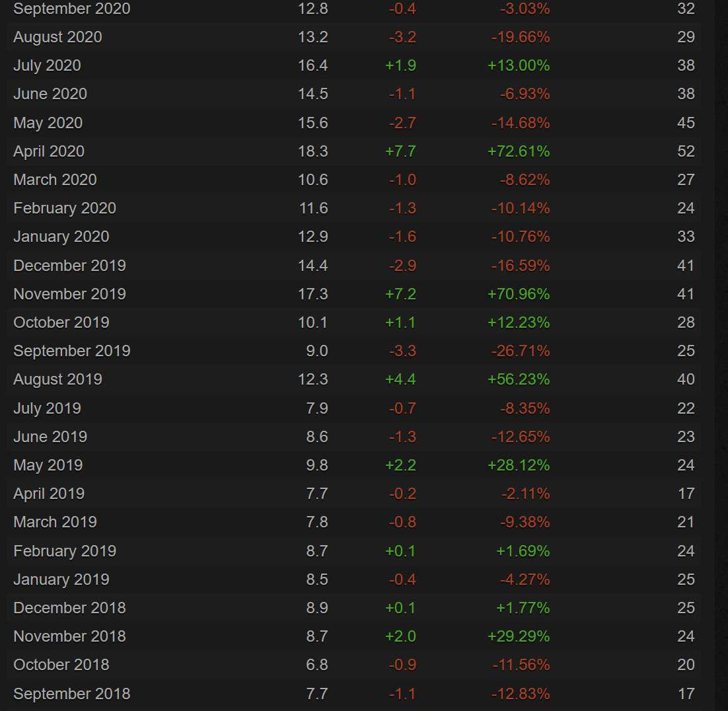Image resolution: width=728 pixels, height=711 pixels.
Task: Click the -16.59% percent change value
Action: (x=521, y=266)
